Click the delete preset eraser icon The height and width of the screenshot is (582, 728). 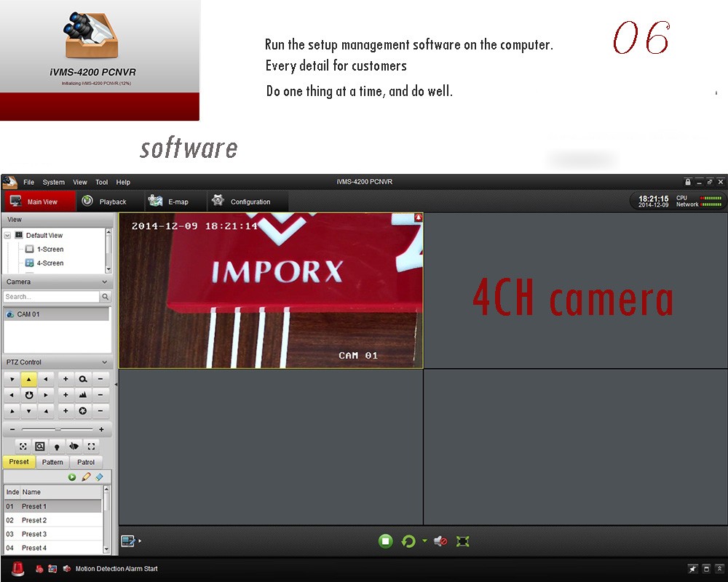pyautogui.click(x=100, y=477)
